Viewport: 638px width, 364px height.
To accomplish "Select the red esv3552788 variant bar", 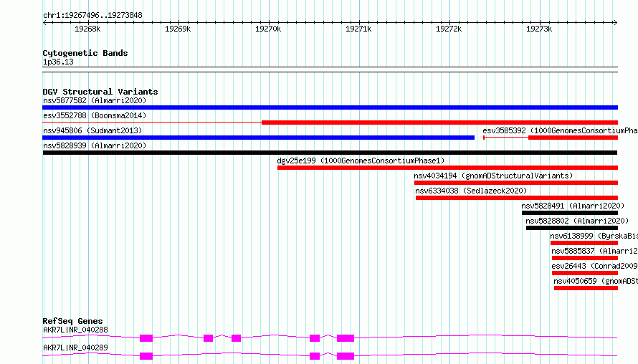I will click(x=440, y=123).
